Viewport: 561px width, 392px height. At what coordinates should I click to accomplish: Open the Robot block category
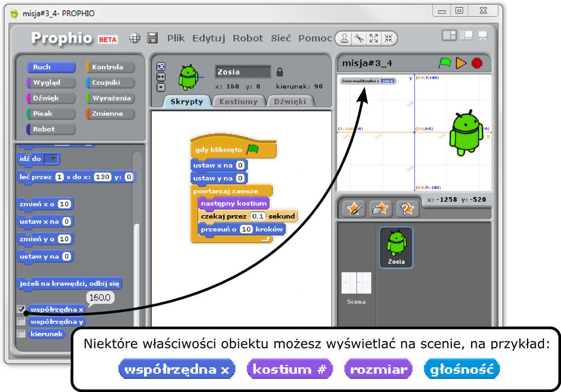pos(51,129)
